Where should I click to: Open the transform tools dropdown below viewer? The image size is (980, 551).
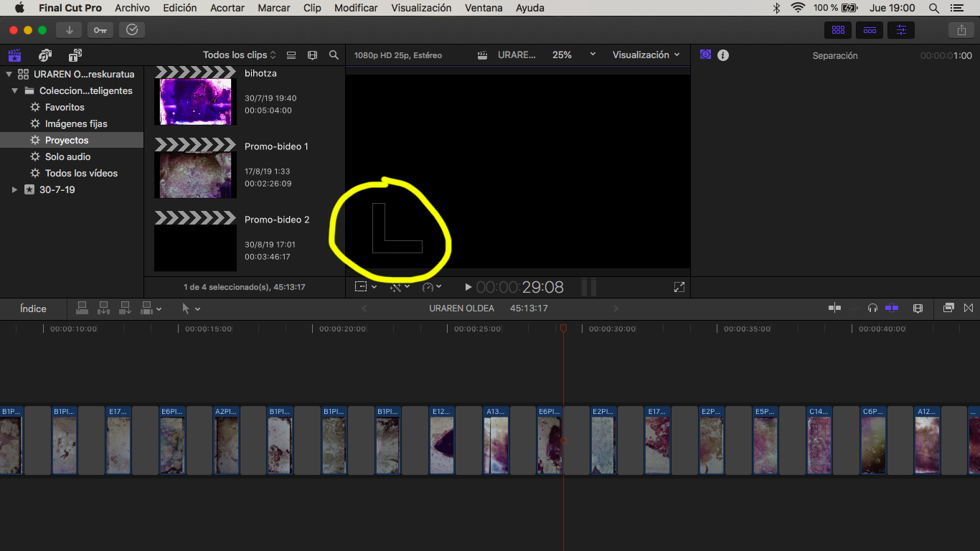tap(365, 287)
